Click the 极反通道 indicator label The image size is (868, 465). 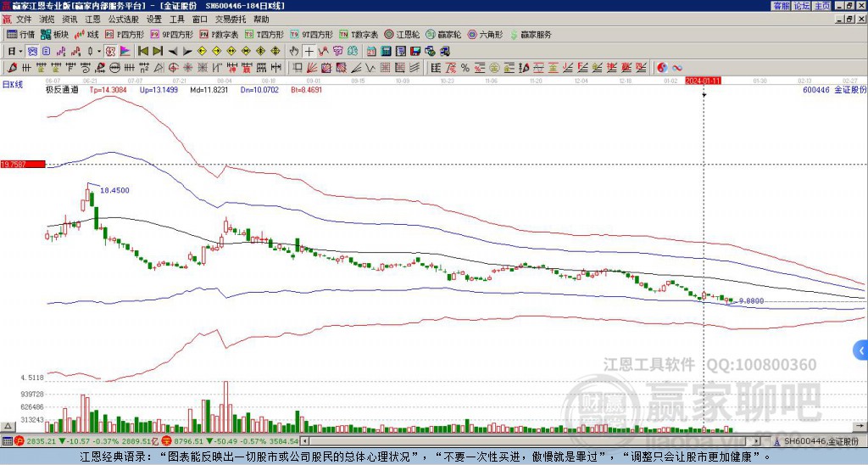62,89
